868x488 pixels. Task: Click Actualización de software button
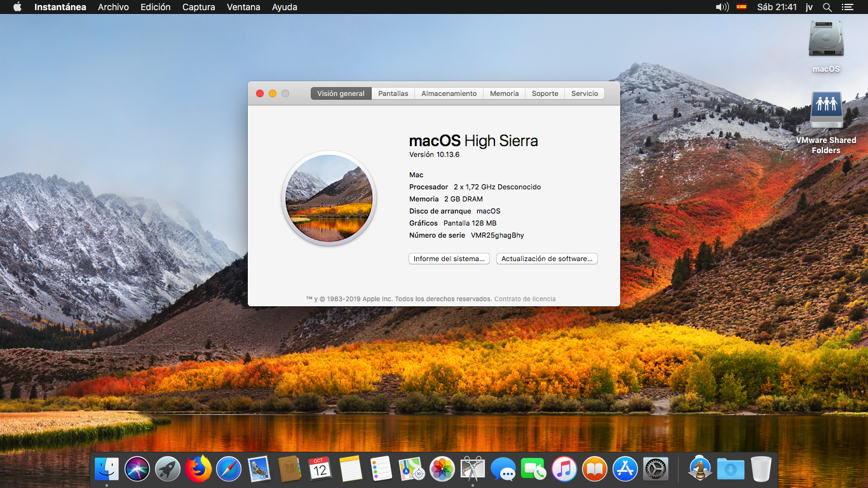tap(547, 259)
